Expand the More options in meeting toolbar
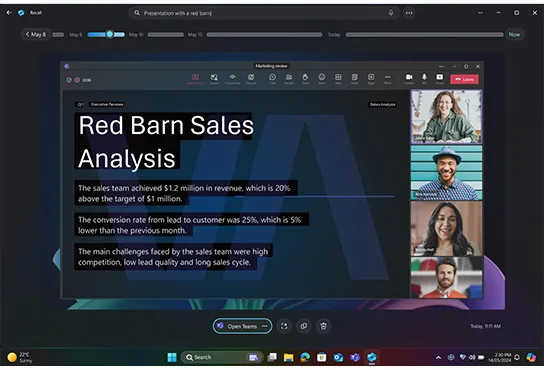This screenshot has width=544, height=370. 388,79
